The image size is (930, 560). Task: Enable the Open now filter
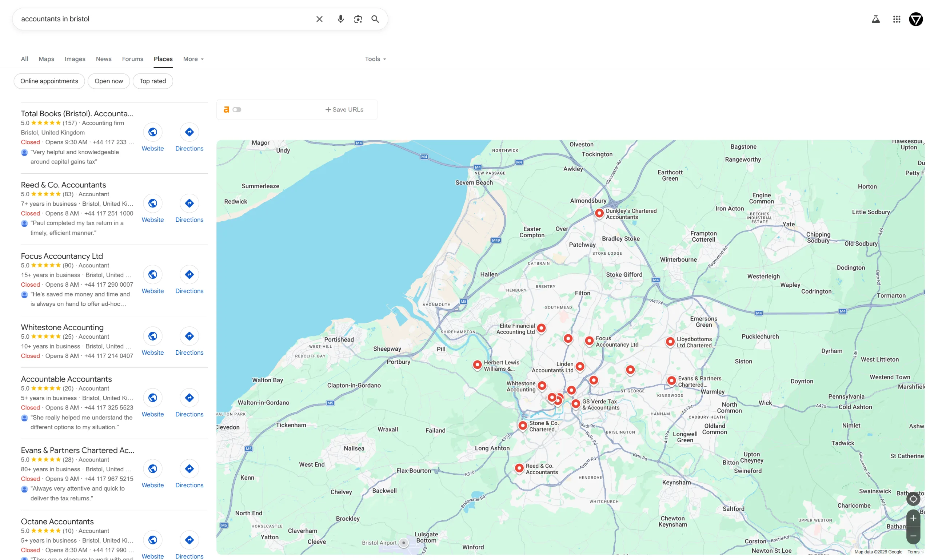109,81
